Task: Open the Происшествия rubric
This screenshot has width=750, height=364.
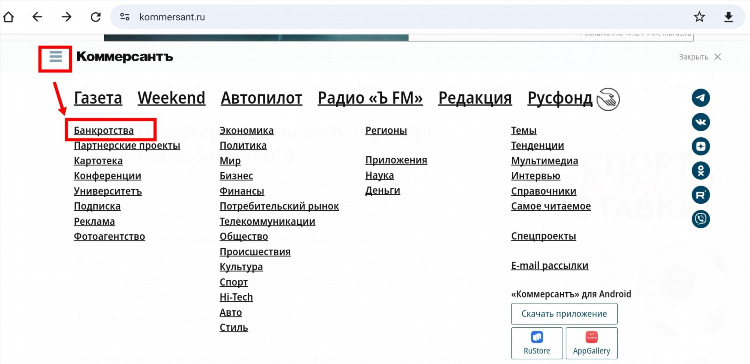Action: [x=255, y=252]
